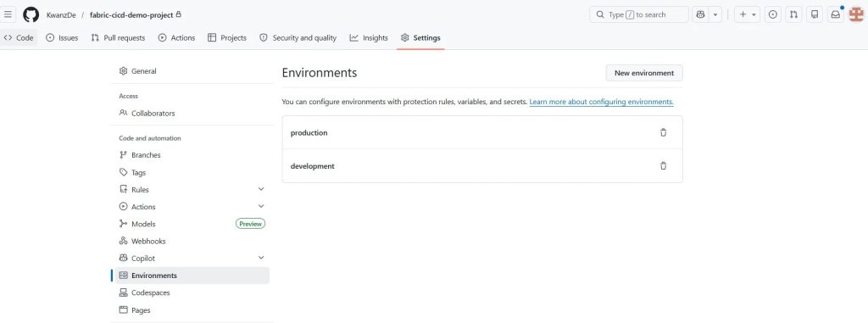Open the hamburger navigation menu
The width and height of the screenshot is (868, 323).
8,14
